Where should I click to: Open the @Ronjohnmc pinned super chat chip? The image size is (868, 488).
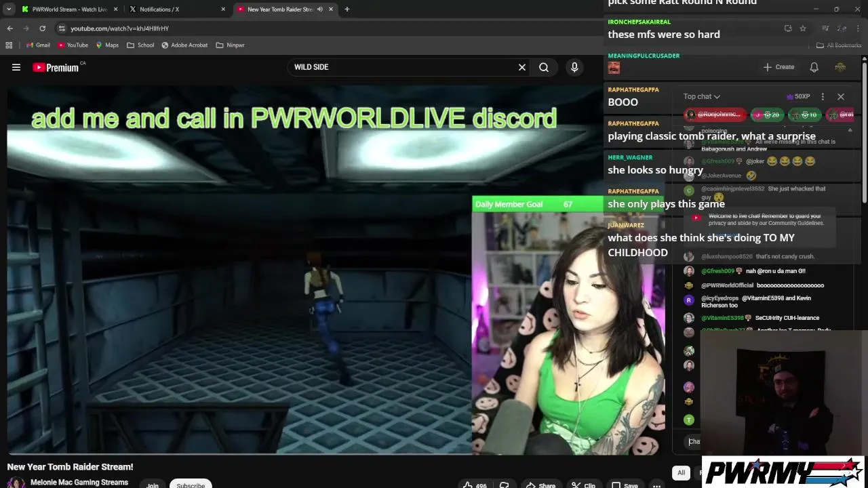coord(715,115)
